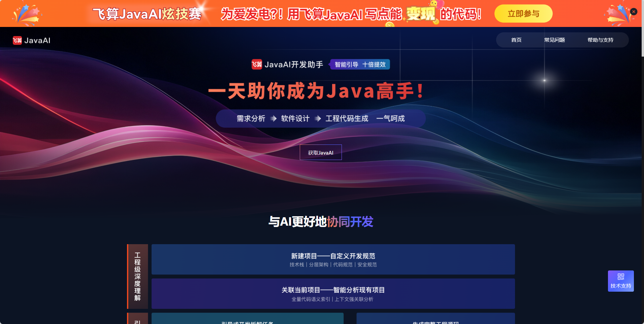Click the 与AI更好地协同开发 section heading

pos(321,222)
